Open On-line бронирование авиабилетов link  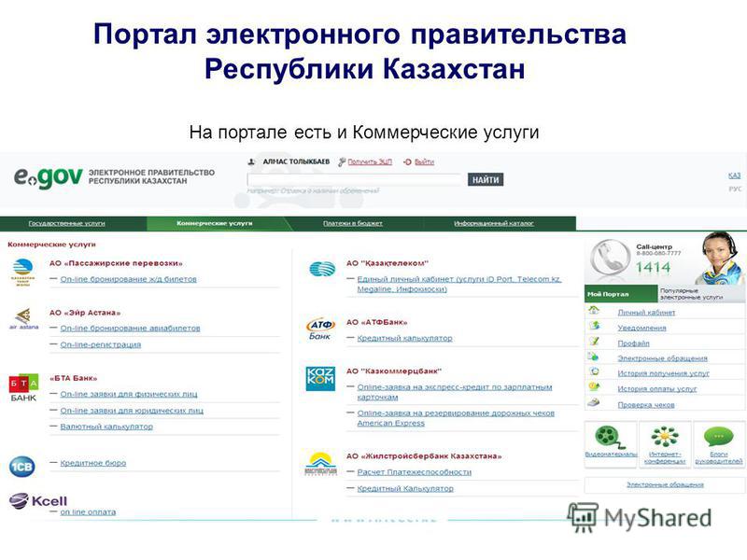130,329
